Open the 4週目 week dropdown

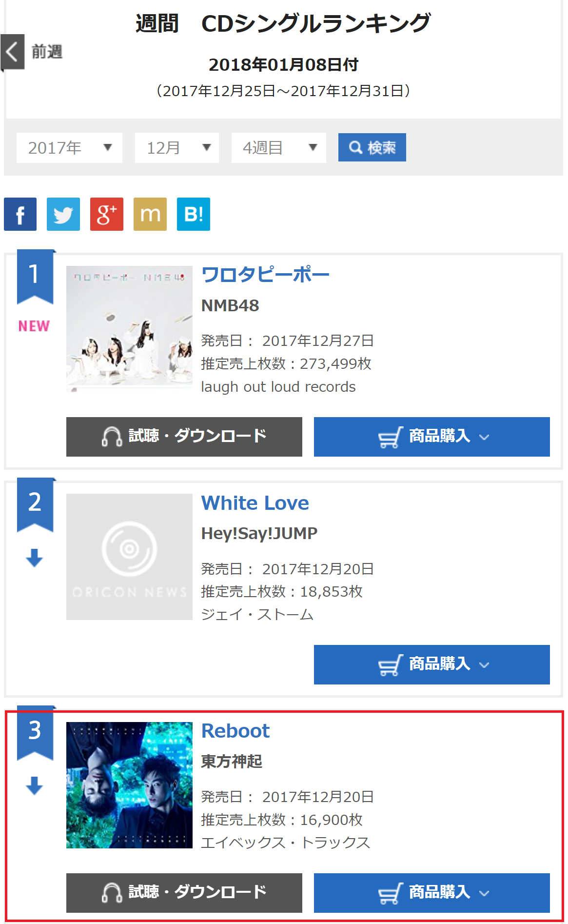point(278,148)
